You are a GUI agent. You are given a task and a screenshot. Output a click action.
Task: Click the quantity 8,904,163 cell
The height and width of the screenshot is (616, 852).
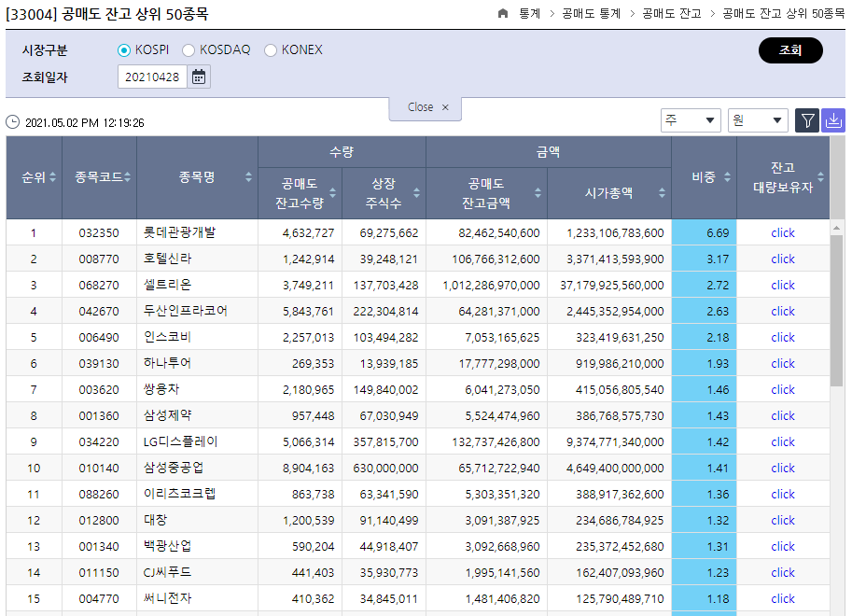[300, 468]
